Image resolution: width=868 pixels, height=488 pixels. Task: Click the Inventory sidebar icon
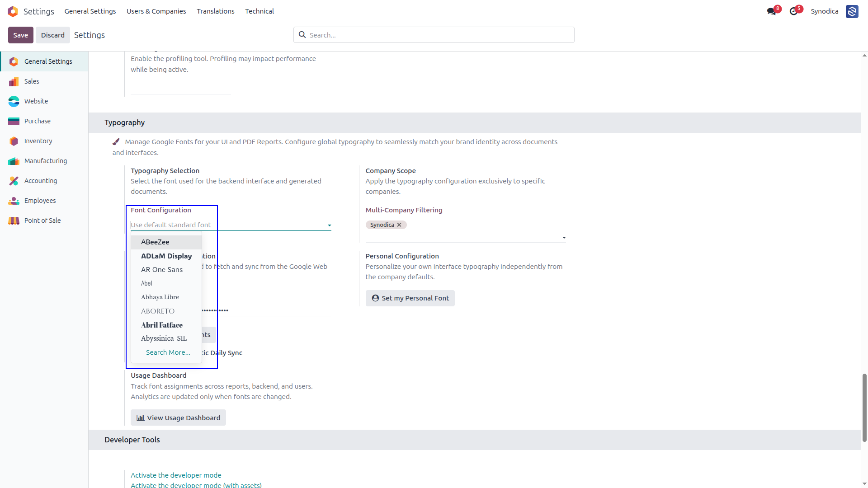[x=14, y=141]
